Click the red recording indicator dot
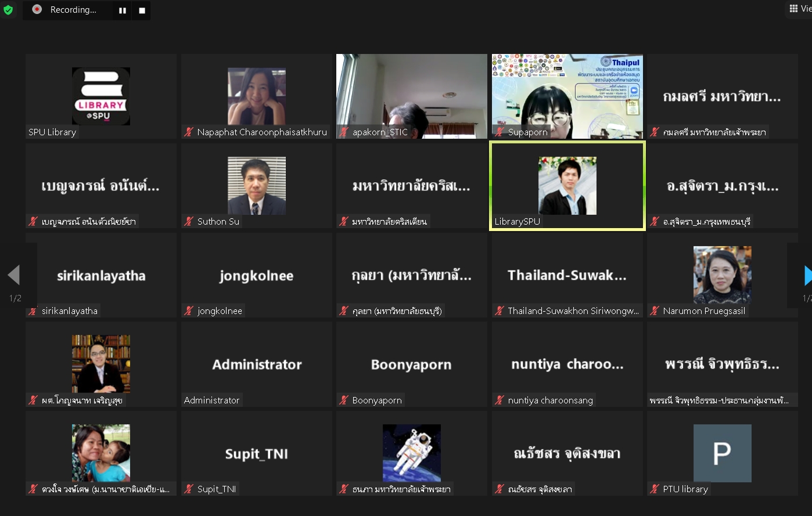The width and height of the screenshot is (812, 516). tap(37, 9)
